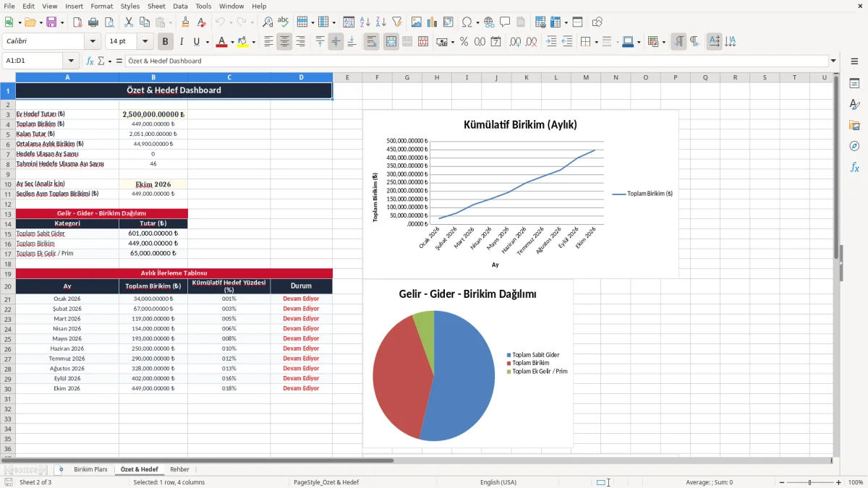Add a decimal place

click(x=516, y=42)
